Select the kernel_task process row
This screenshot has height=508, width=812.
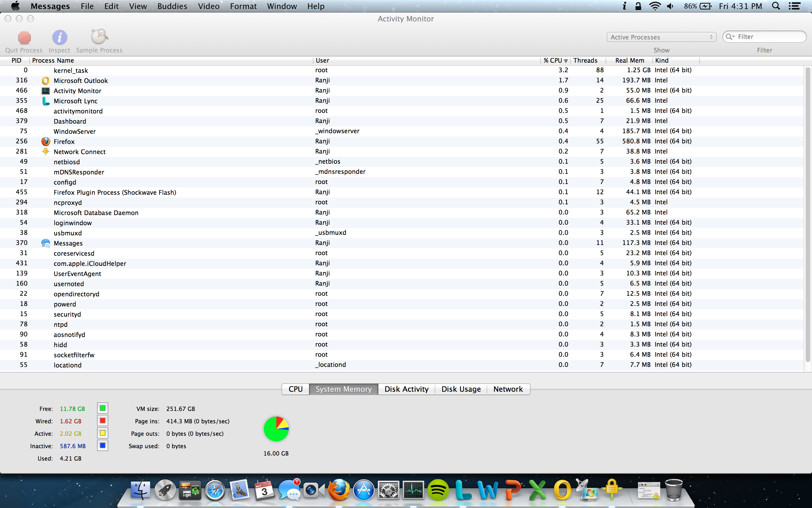[402, 70]
